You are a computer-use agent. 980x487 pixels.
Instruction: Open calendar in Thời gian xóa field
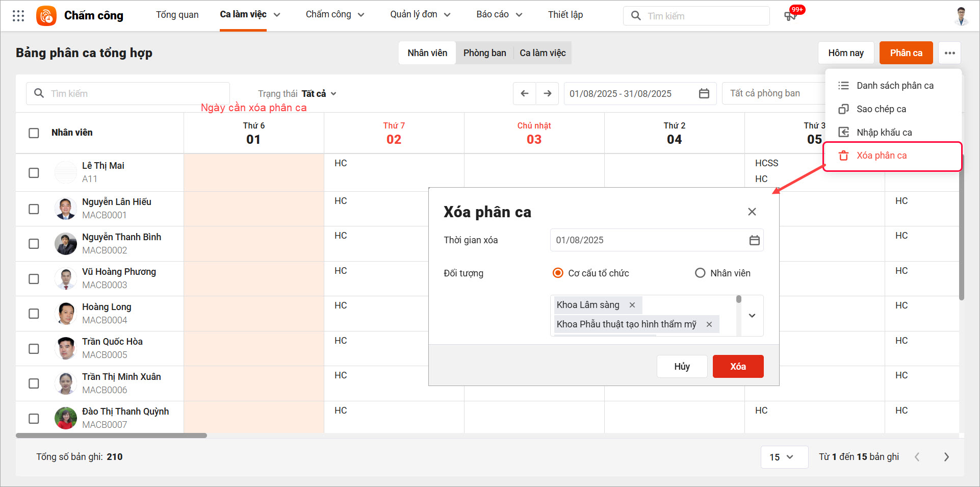(754, 240)
